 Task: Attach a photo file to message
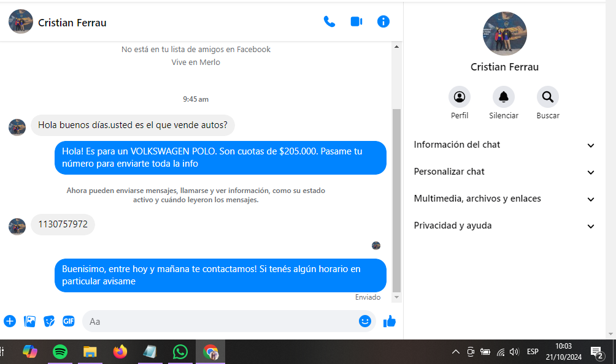click(29, 321)
